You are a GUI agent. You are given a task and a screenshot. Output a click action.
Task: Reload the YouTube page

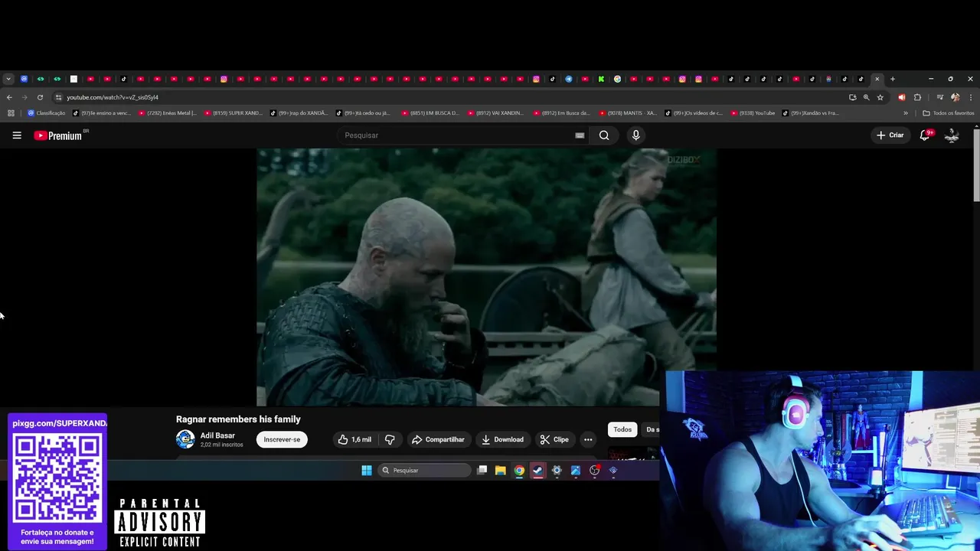coord(40,97)
